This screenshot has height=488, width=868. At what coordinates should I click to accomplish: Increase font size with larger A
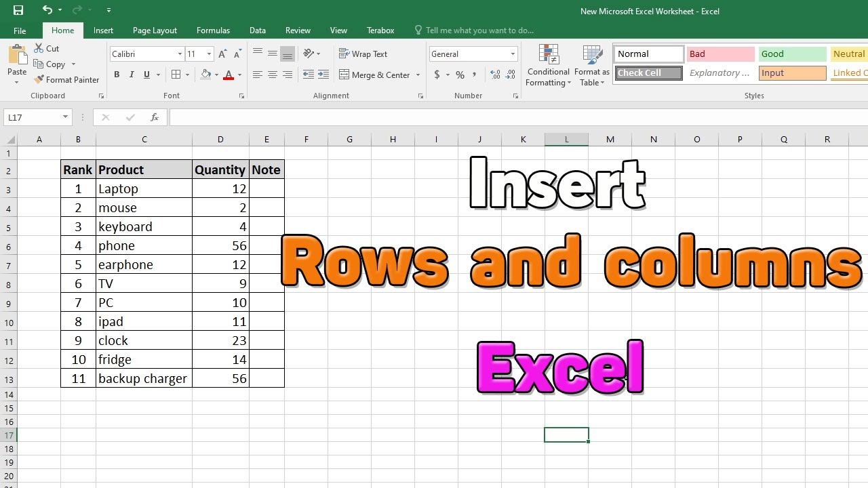pos(223,54)
